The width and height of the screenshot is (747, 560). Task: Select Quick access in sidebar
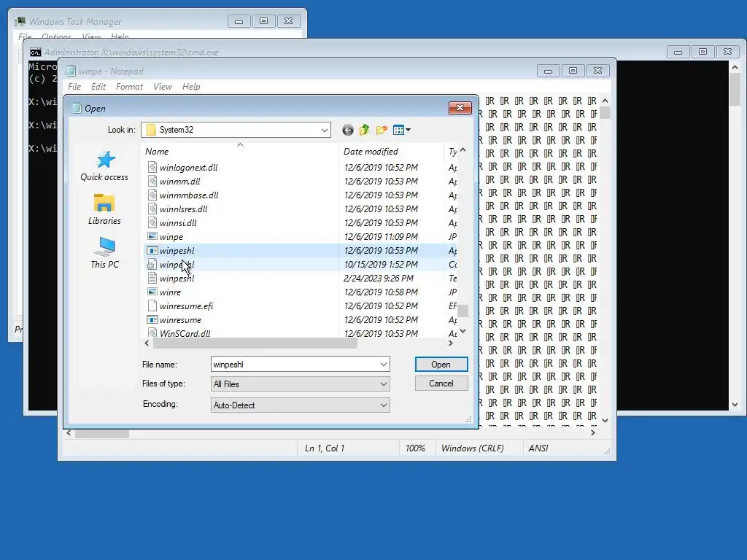pyautogui.click(x=104, y=166)
